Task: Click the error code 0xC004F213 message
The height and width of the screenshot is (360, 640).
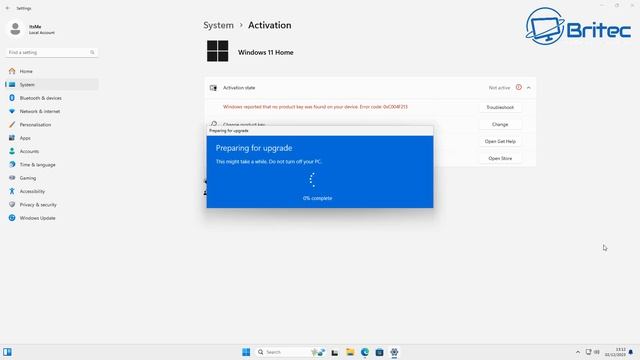Action: click(315, 107)
